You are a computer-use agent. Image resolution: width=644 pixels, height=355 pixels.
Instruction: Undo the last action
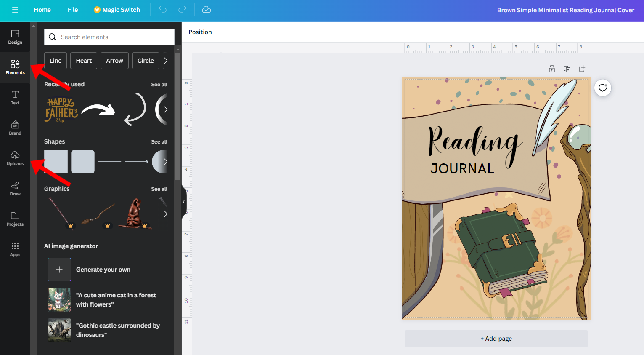coord(163,10)
